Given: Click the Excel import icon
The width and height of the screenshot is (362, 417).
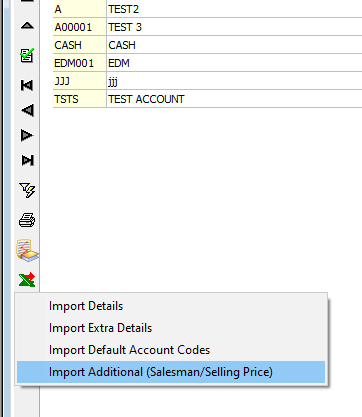Looking at the screenshot, I should point(27,279).
